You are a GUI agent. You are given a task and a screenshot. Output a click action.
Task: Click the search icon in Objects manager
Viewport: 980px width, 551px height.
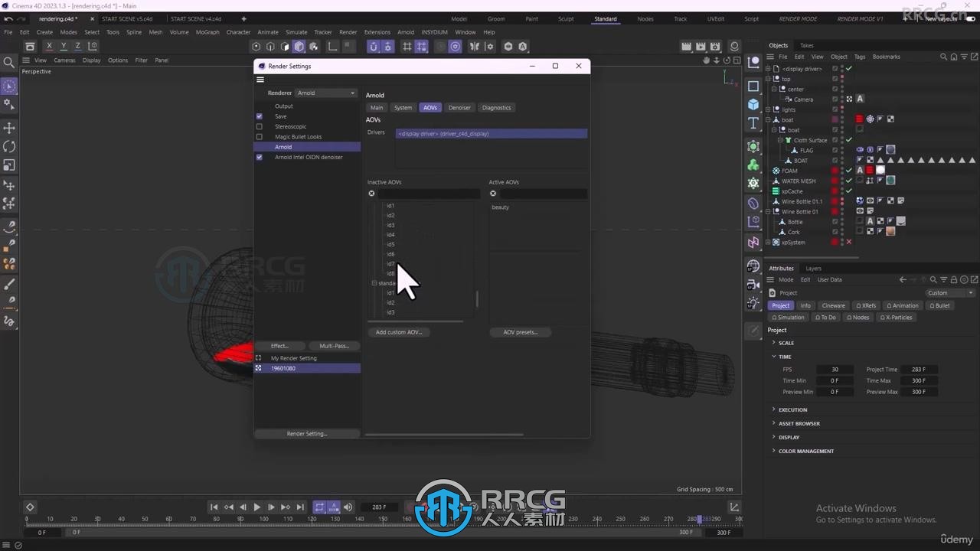(943, 57)
